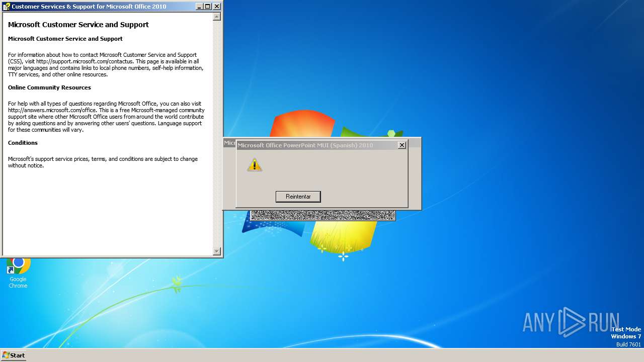This screenshot has width=644, height=362.
Task: Click the Customer Services window title bar icon
Action: [x=7, y=7]
